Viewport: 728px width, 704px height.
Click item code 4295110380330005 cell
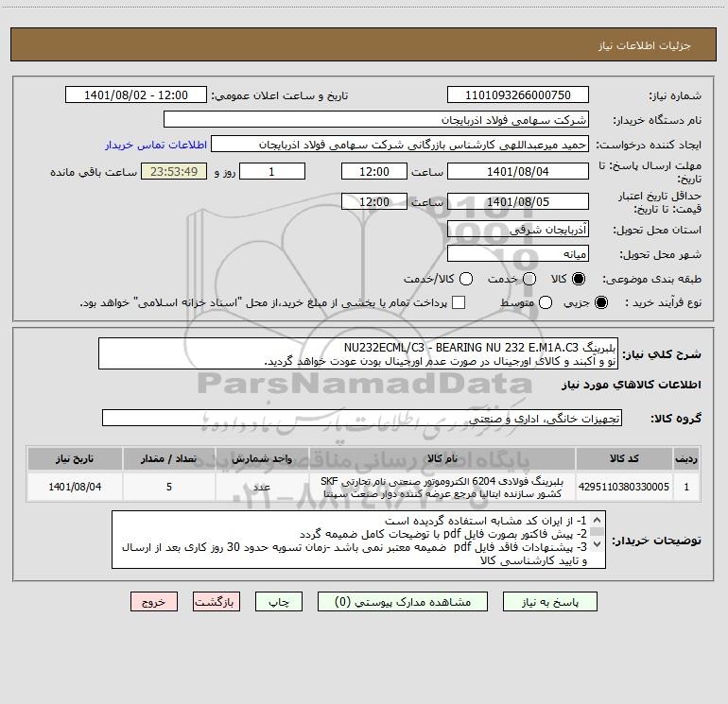[624, 487]
